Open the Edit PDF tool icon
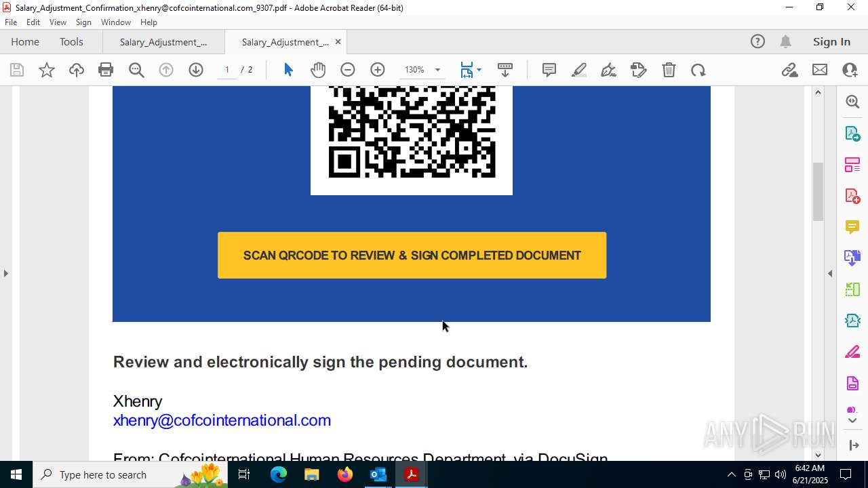Screen dimensions: 868x488 point(639,70)
